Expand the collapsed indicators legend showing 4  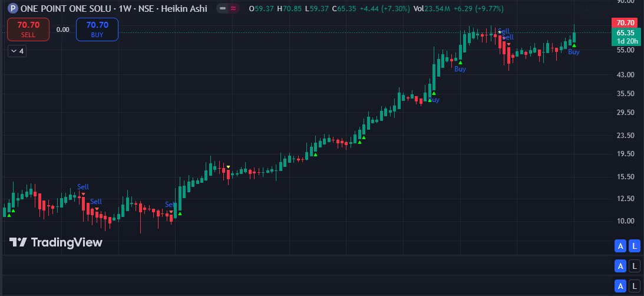(17, 51)
